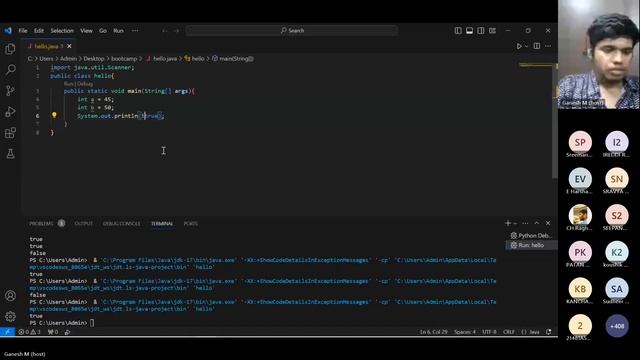Click the CRLF line ending status item
This screenshot has height=360, width=640.
tap(509, 332)
